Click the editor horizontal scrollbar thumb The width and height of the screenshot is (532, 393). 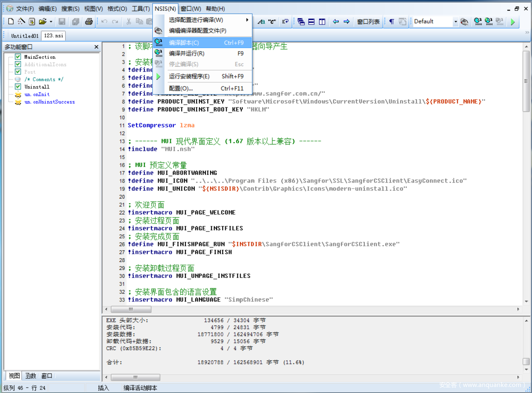pos(131,309)
